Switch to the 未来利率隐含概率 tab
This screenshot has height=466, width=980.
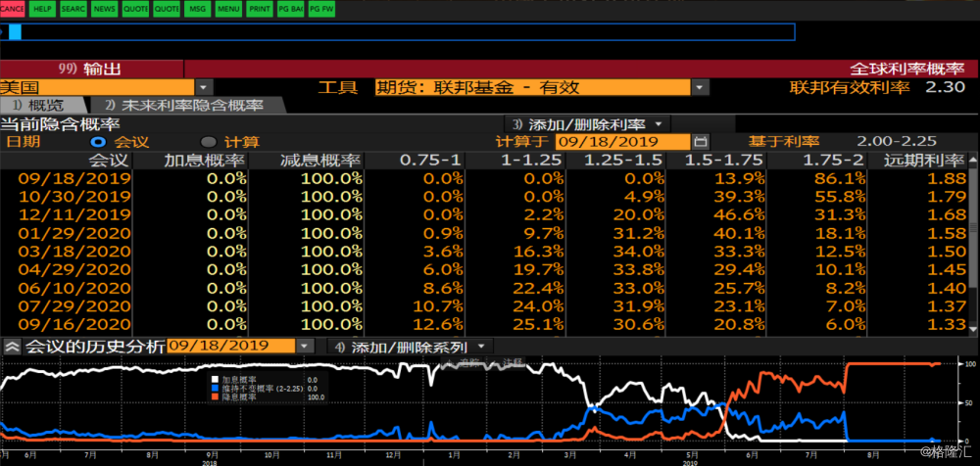(184, 105)
